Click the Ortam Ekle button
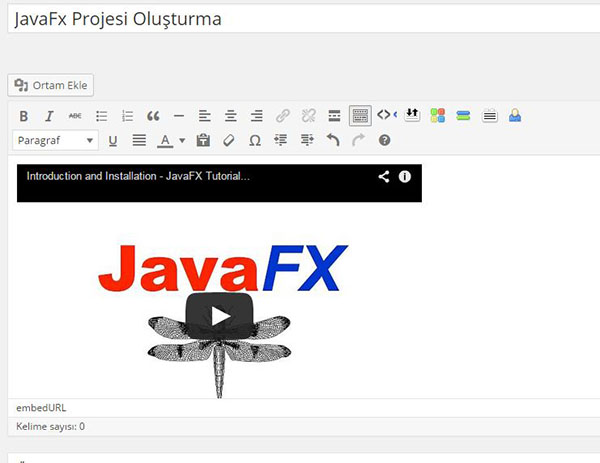The width and height of the screenshot is (600, 463). click(x=51, y=85)
